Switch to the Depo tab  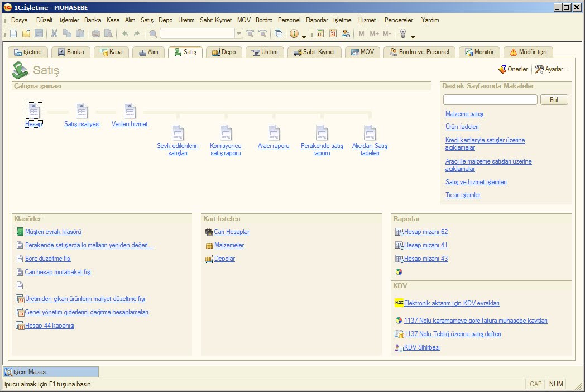[224, 52]
